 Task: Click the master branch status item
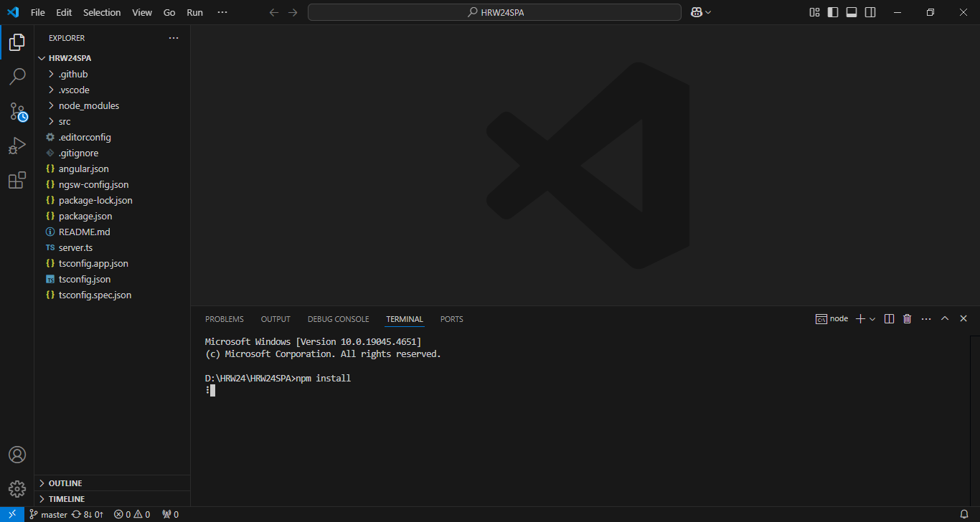(48, 514)
